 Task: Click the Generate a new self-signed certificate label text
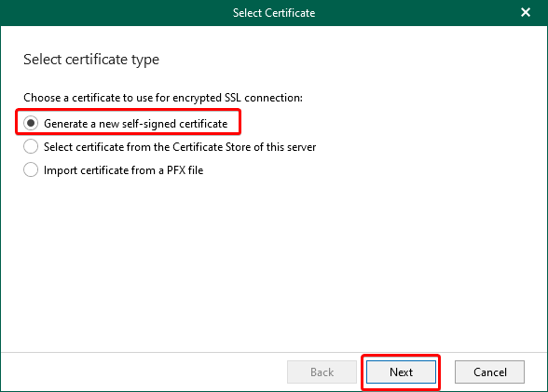[136, 124]
